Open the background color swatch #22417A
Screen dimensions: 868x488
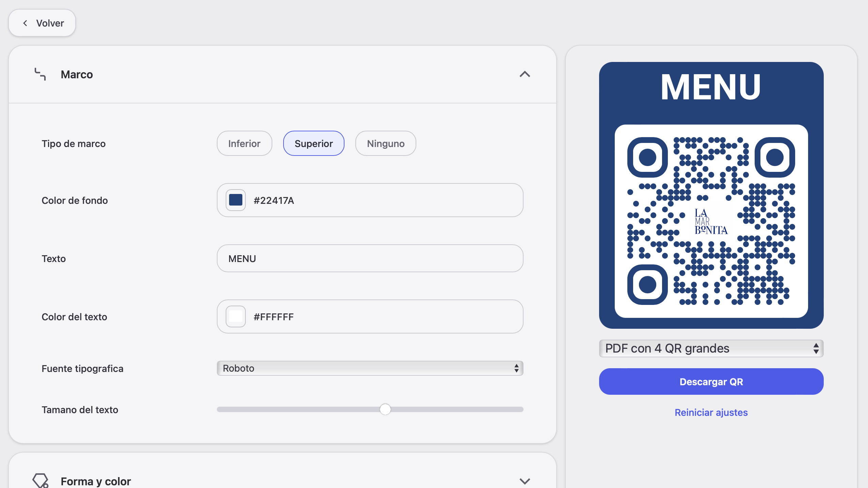[236, 200]
